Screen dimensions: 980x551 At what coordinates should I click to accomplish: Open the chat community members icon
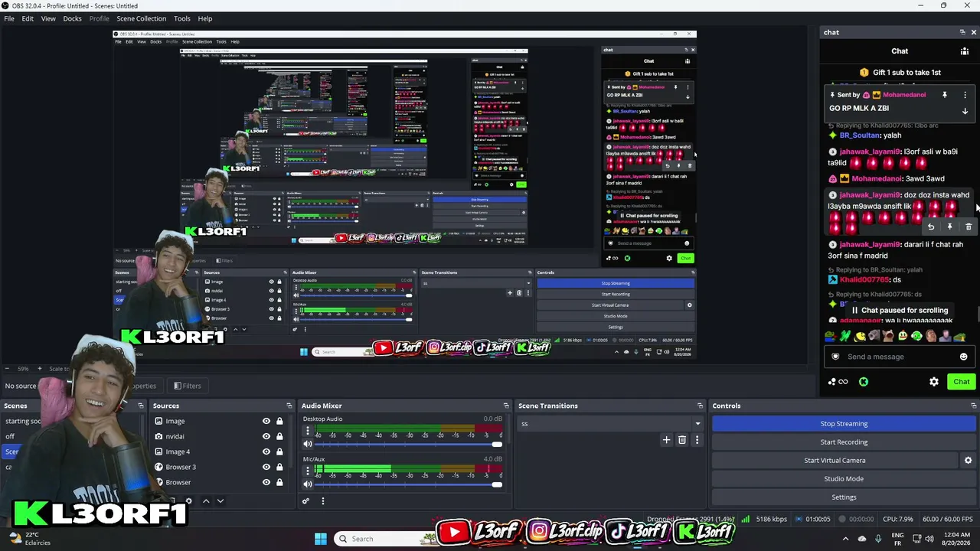click(965, 51)
